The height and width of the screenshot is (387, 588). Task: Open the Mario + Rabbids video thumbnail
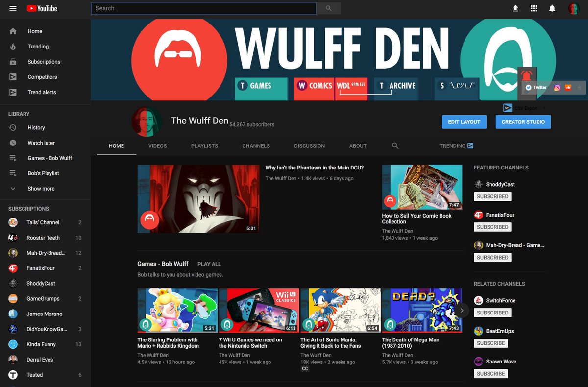(177, 310)
